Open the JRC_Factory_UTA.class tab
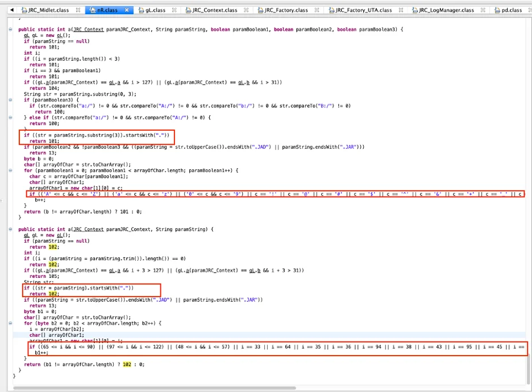532x392 pixels. click(363, 10)
